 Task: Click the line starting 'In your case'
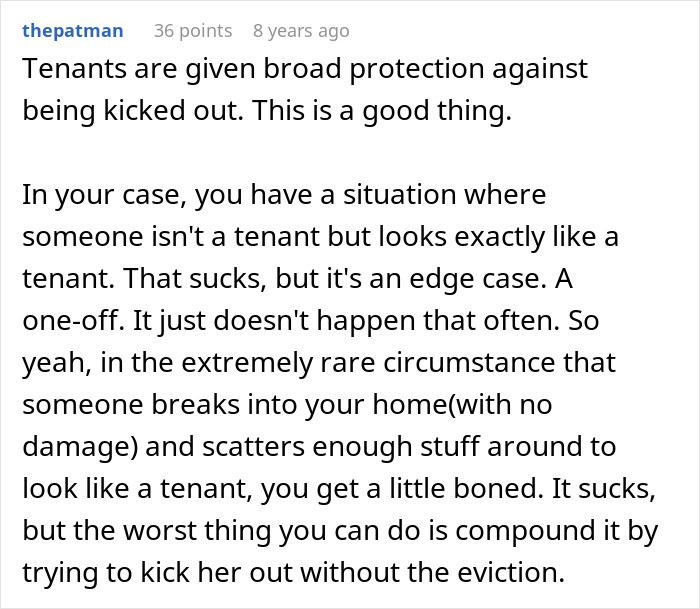(x=284, y=195)
